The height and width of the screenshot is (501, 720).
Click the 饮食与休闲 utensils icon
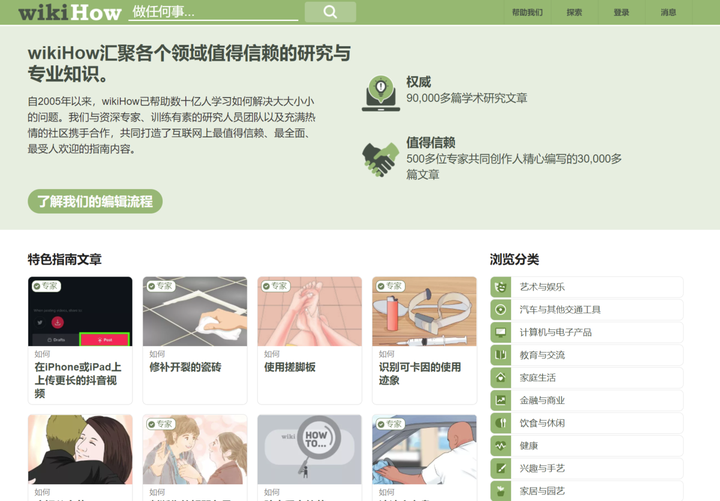pos(501,423)
